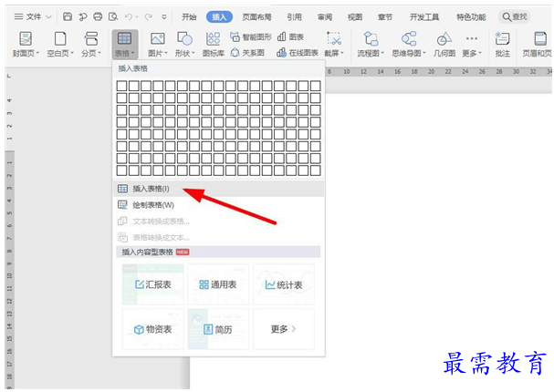Open the 物资表 template card
This screenshot has width=554, height=392.
[x=153, y=329]
